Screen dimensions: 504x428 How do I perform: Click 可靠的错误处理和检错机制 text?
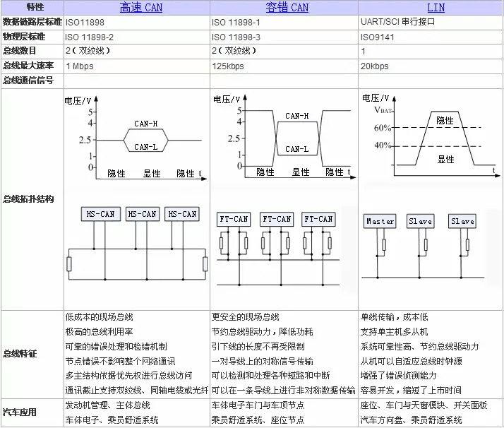[x=116, y=346]
